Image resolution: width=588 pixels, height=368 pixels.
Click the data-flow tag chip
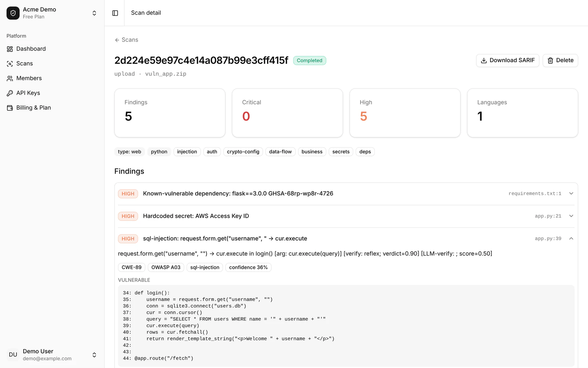point(280,152)
